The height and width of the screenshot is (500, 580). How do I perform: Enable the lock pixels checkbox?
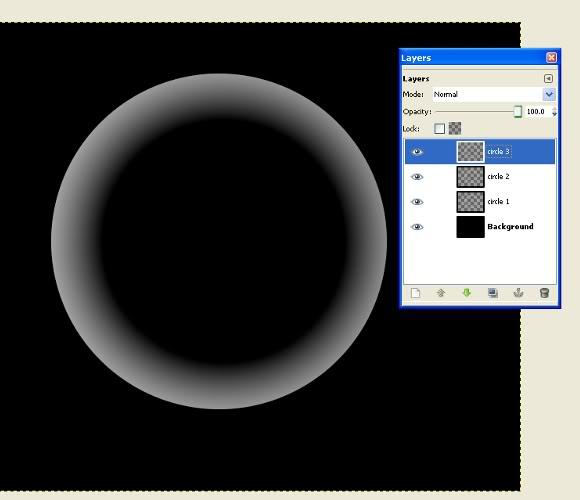439,129
